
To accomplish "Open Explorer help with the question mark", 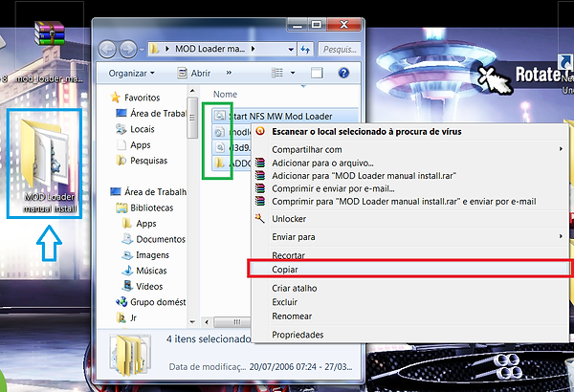I will [343, 73].
